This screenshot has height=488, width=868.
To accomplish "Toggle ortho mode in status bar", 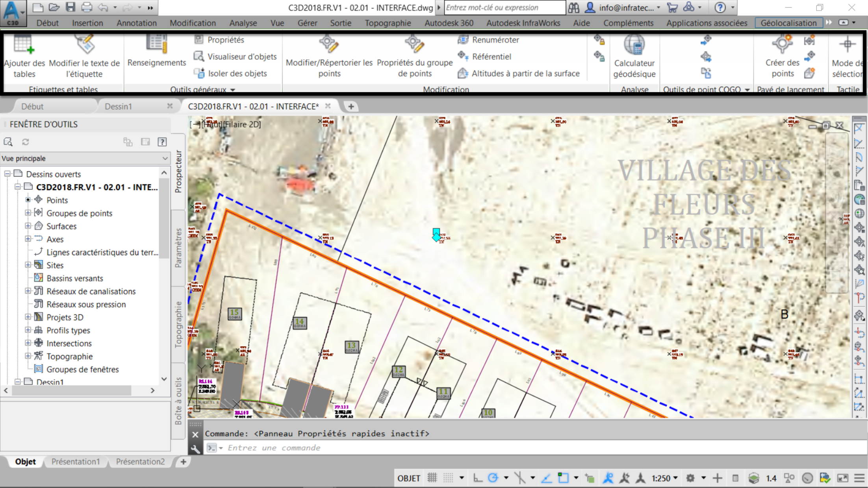I will tap(477, 478).
